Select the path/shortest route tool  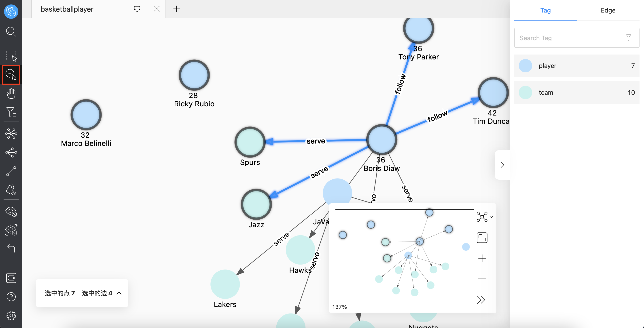11,171
